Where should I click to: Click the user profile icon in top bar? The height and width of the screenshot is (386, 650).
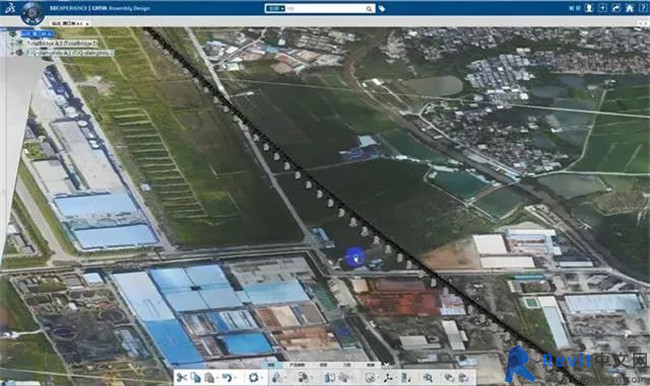pyautogui.click(x=589, y=8)
